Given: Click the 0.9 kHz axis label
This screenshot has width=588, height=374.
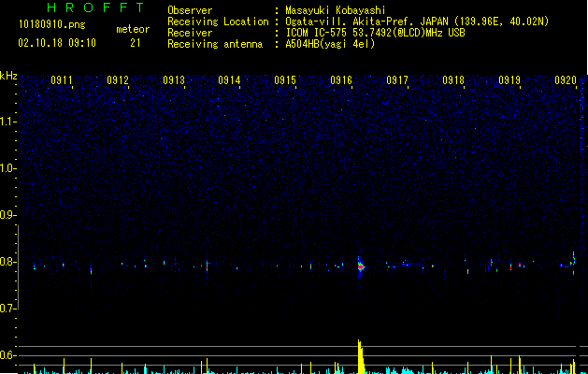Looking at the screenshot, I should (x=7, y=215).
